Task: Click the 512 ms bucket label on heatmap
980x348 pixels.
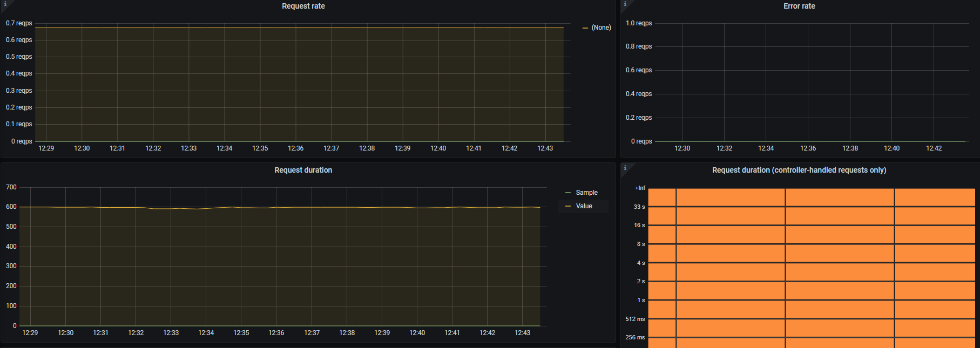Action: click(635, 319)
